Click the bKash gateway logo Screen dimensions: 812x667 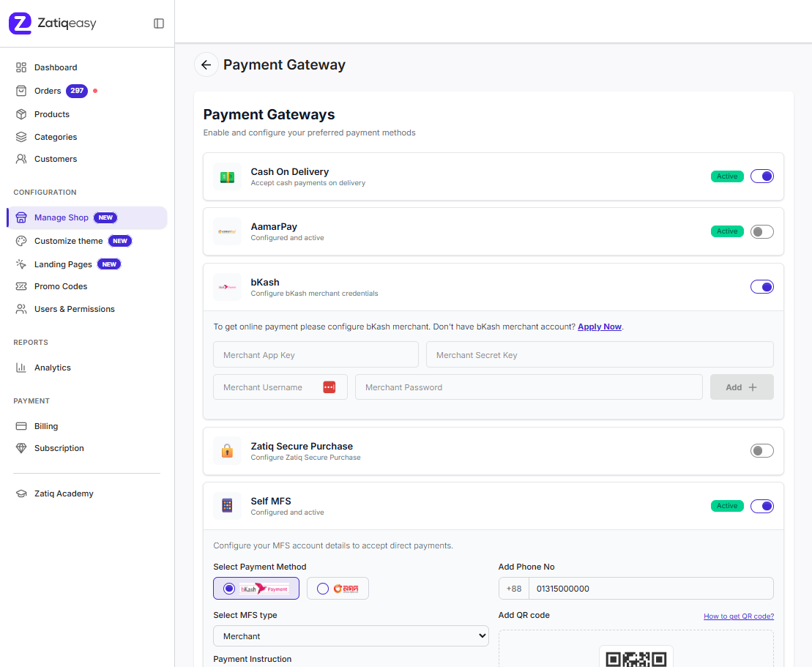[227, 286]
